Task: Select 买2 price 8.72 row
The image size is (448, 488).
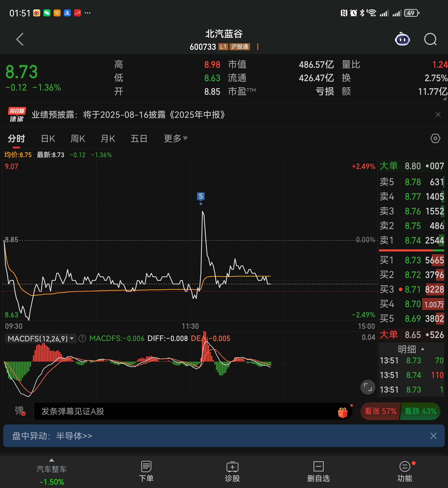Action: point(412,275)
